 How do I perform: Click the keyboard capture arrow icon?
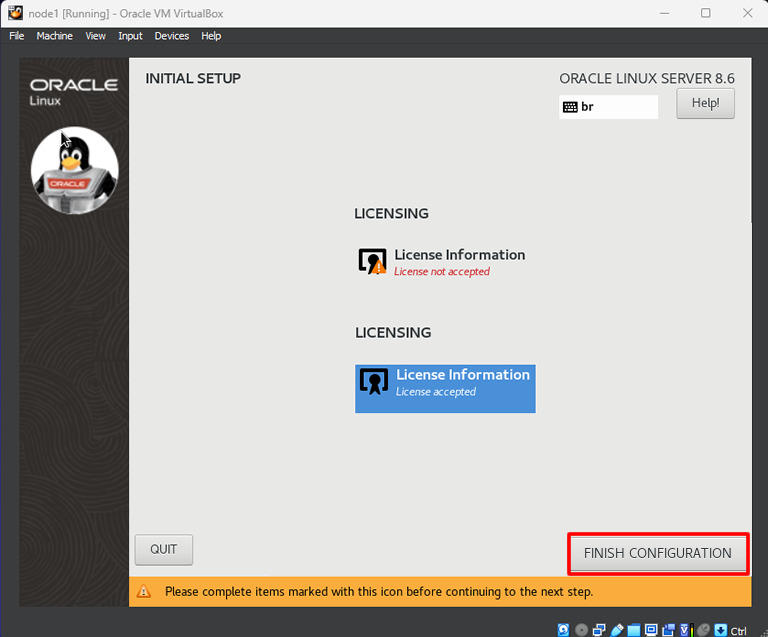pyautogui.click(x=720, y=630)
